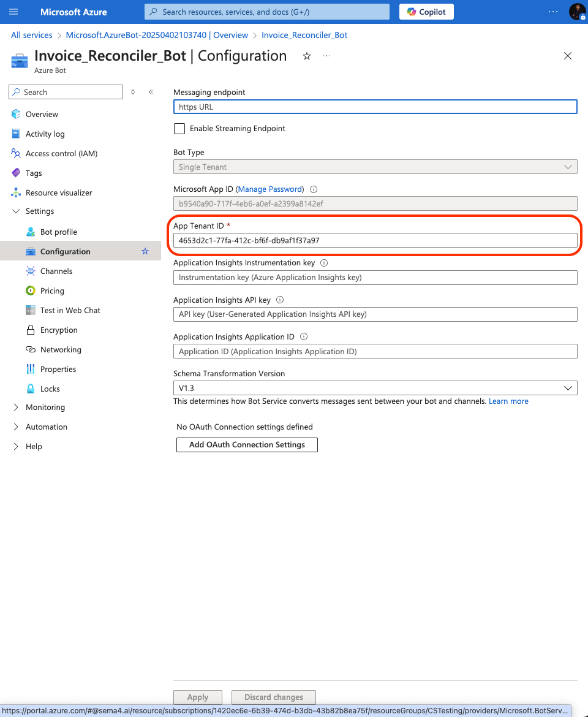588x717 pixels.
Task: Open the Learn more link
Action: tap(508, 401)
